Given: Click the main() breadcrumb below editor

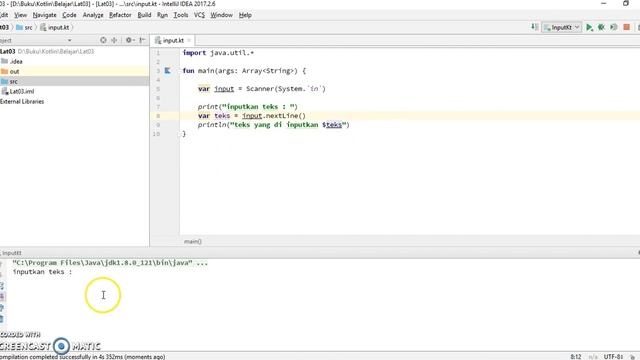Looking at the screenshot, I should [x=192, y=242].
